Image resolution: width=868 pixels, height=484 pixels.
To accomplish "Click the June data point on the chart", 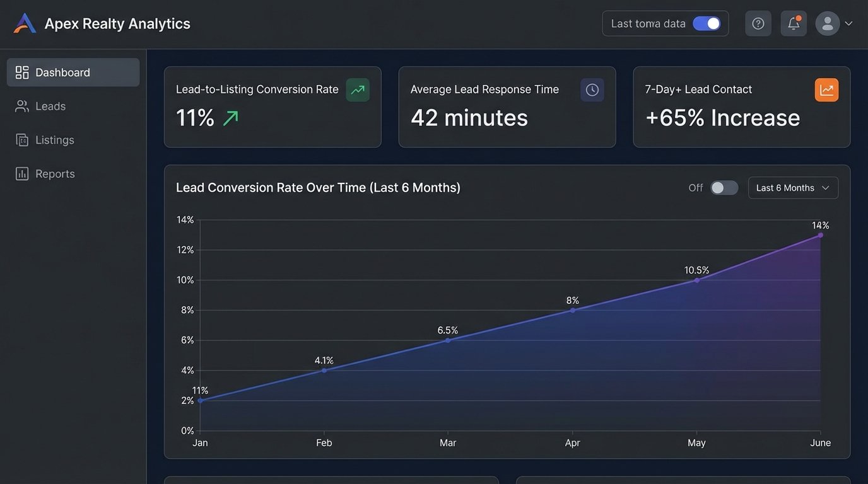I will [x=820, y=234].
